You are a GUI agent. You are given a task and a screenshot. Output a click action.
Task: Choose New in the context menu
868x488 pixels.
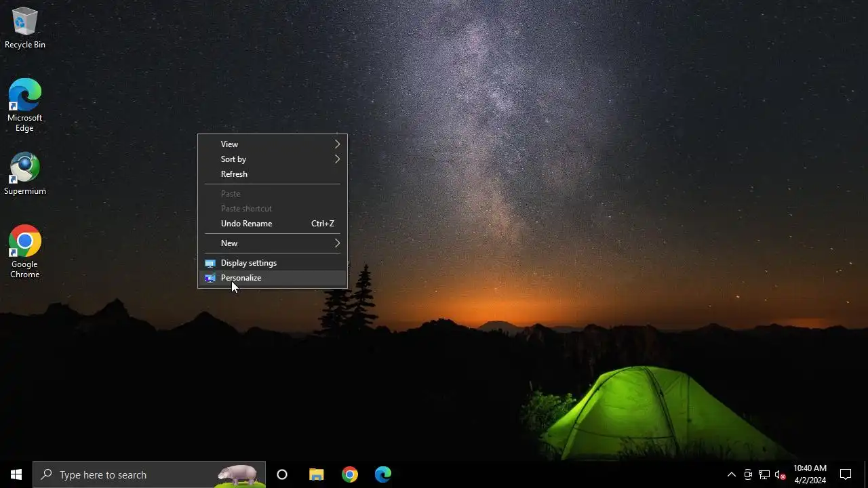coord(273,243)
